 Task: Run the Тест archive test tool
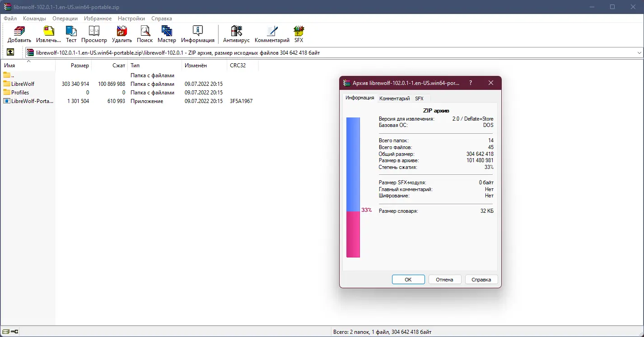71,31
